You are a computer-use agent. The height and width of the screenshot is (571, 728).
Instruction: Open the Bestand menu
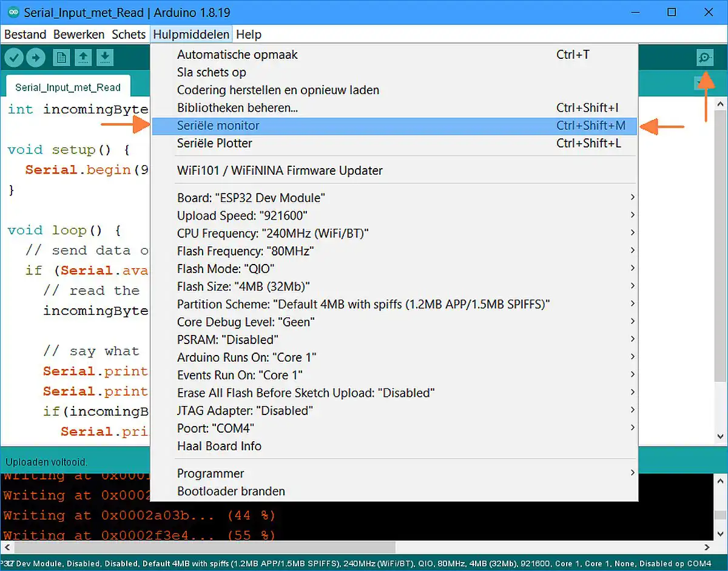pos(25,35)
